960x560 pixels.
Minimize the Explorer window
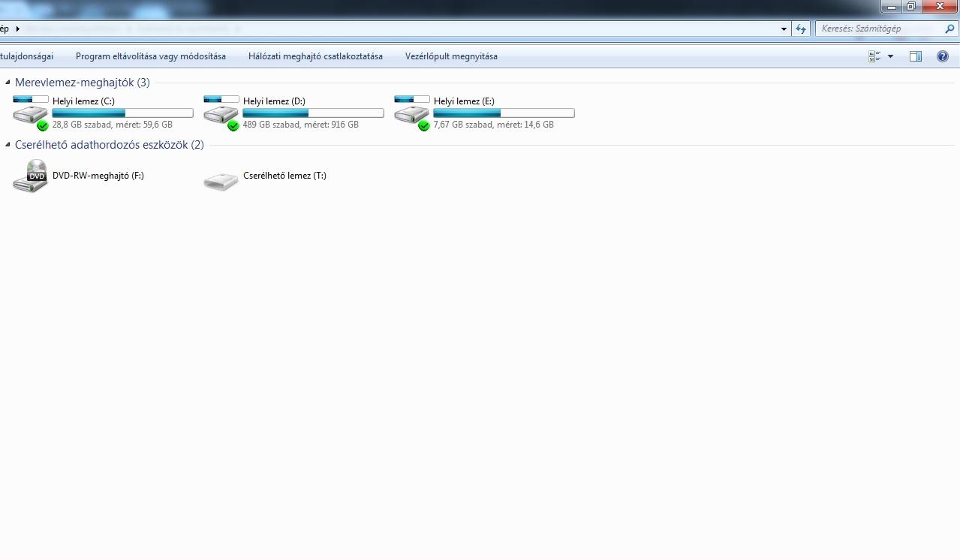tap(892, 6)
